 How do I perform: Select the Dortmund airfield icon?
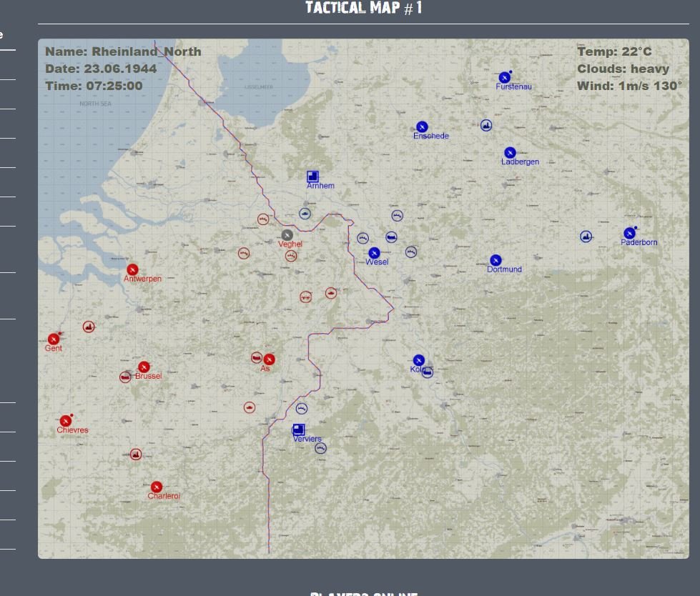[496, 260]
